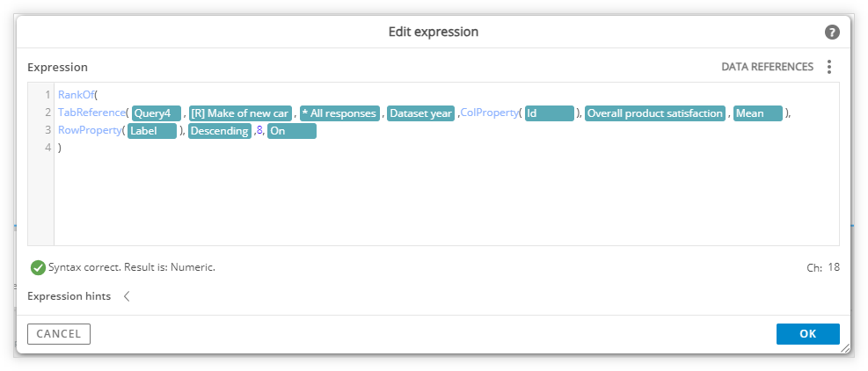The width and height of the screenshot is (868, 371).
Task: Click the DATA REFERENCES link
Action: 767,67
